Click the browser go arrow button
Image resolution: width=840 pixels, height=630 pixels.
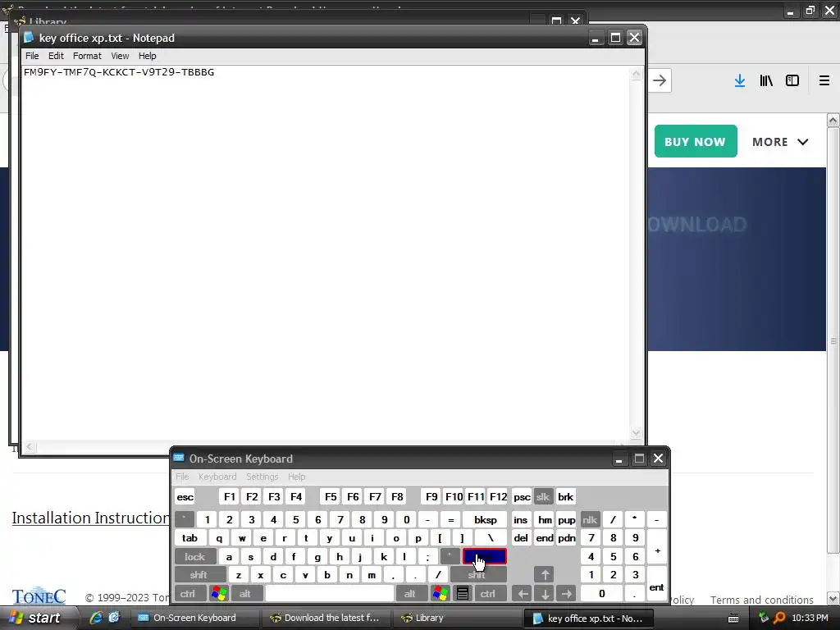coord(660,81)
